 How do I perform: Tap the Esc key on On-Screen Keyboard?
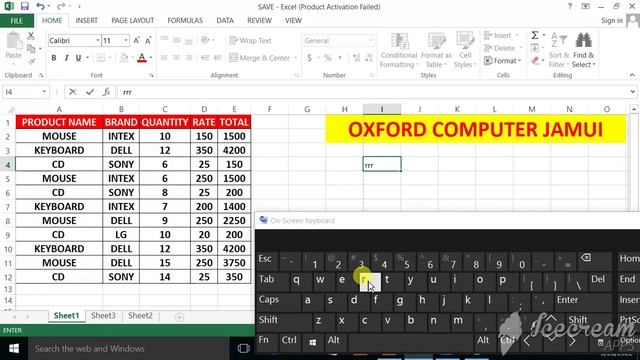point(267,260)
